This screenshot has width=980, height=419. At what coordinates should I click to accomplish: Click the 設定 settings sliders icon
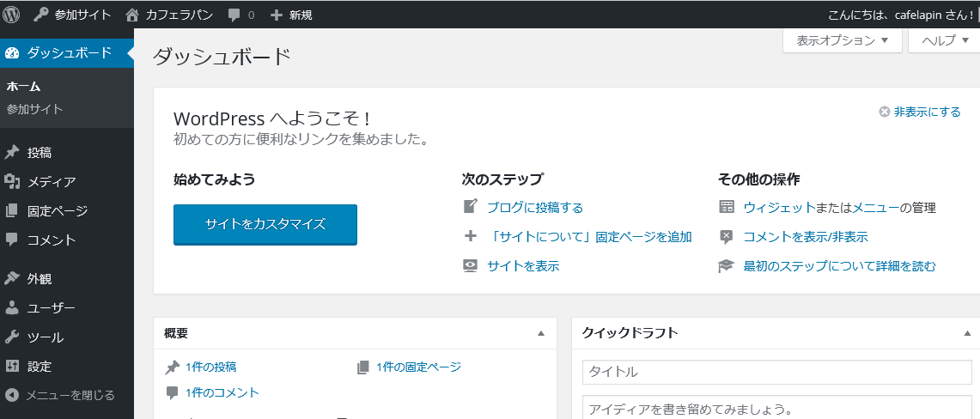pos(12,367)
